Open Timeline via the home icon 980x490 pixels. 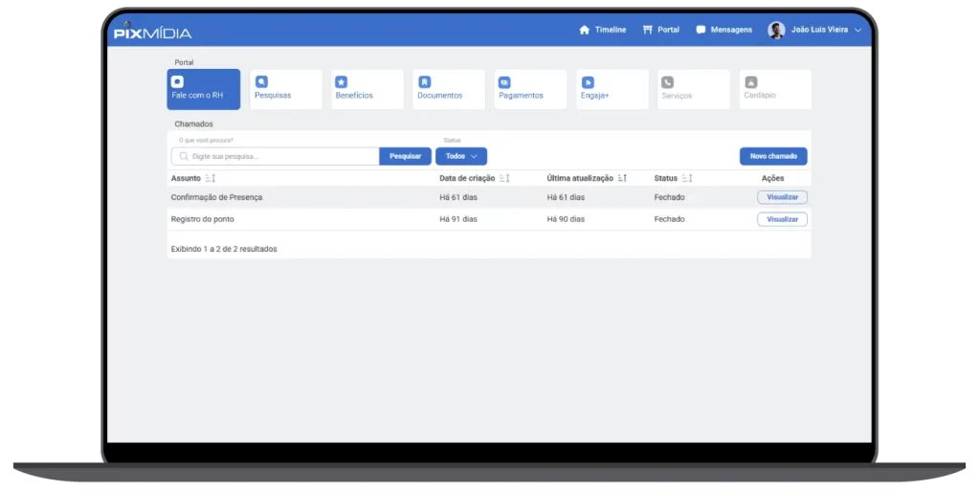click(x=585, y=30)
